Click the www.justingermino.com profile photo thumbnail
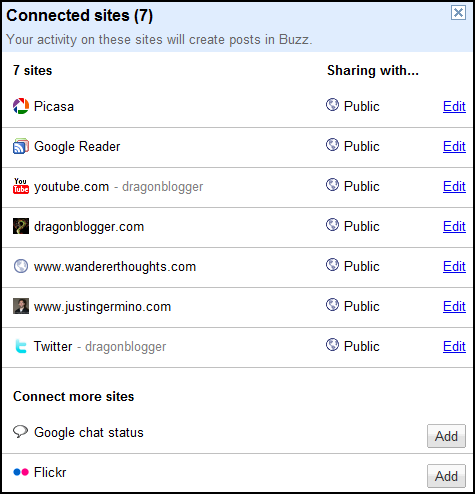 coord(21,306)
